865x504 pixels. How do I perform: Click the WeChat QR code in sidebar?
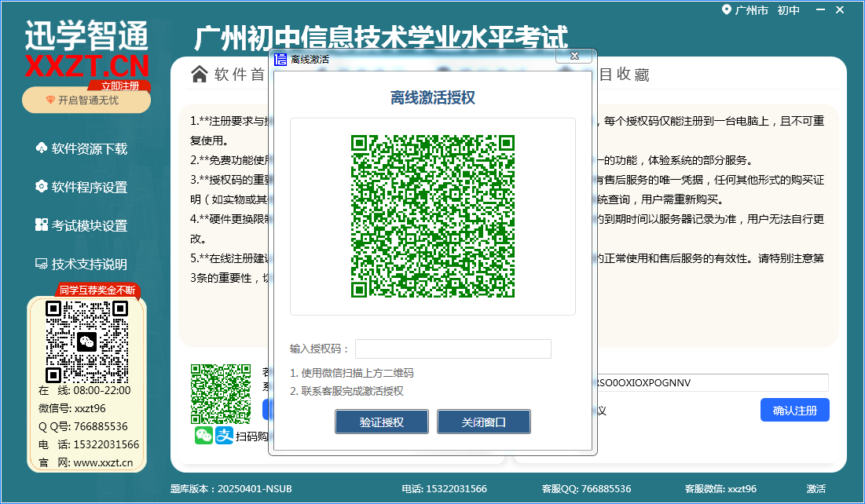[86, 341]
